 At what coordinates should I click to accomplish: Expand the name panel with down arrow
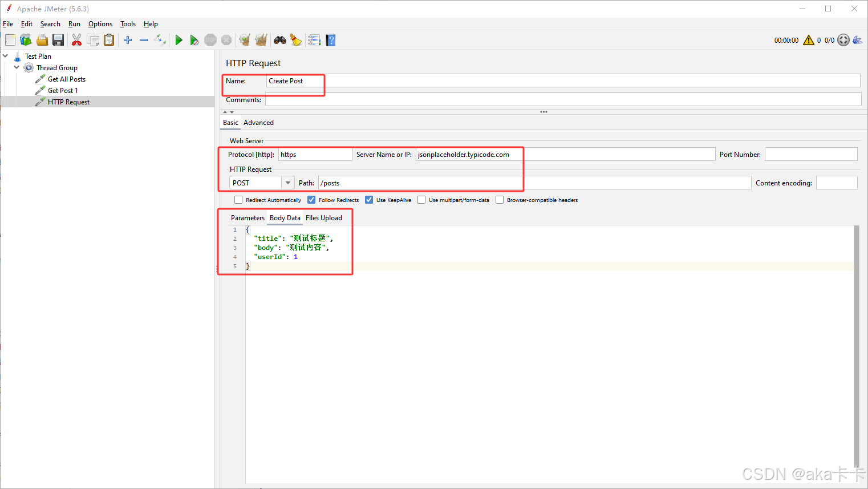pos(232,112)
